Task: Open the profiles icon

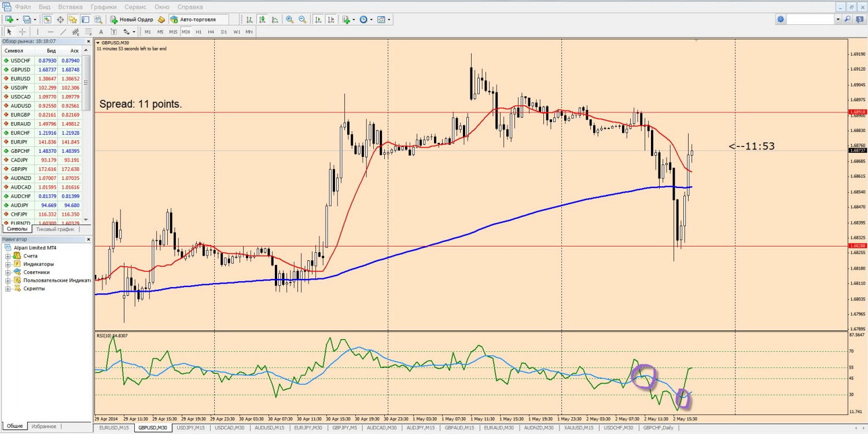Action: [27, 19]
